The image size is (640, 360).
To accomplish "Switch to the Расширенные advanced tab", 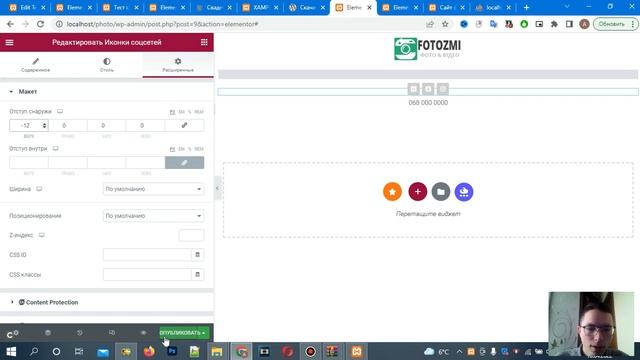I will (178, 65).
